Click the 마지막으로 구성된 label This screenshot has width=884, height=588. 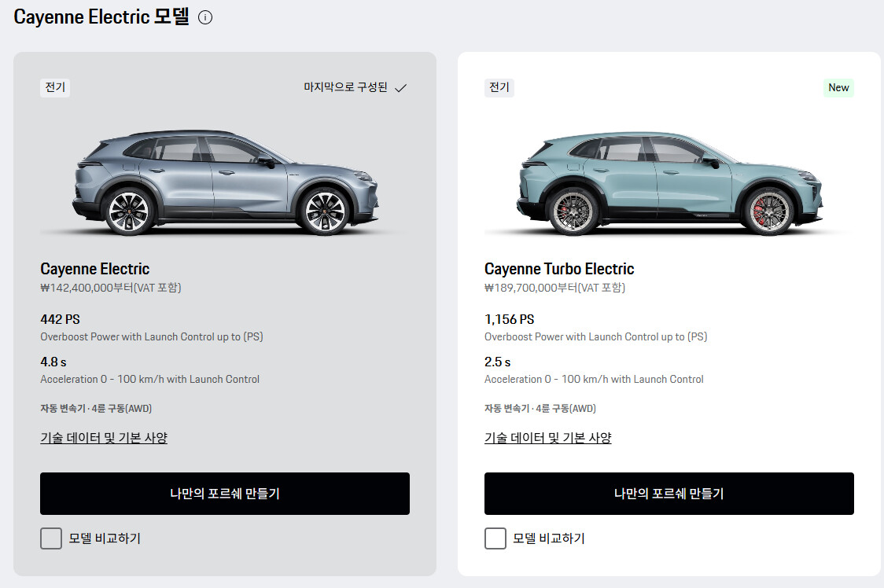345,87
